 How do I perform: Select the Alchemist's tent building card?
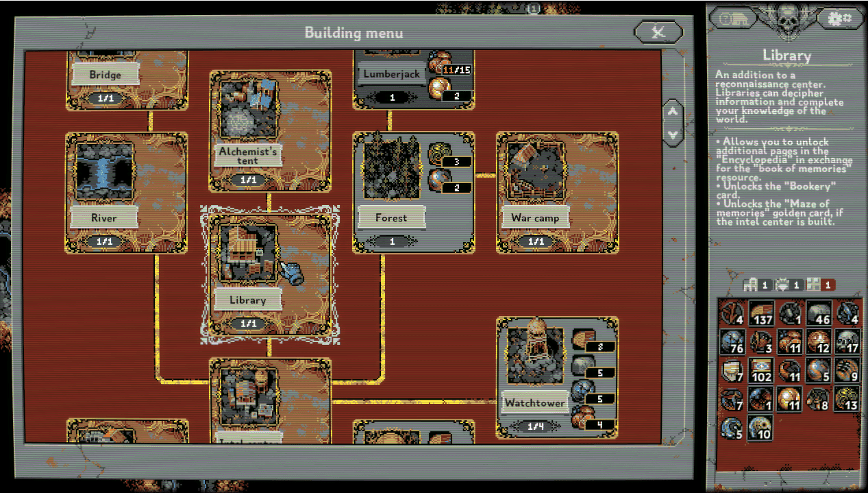pos(269,131)
